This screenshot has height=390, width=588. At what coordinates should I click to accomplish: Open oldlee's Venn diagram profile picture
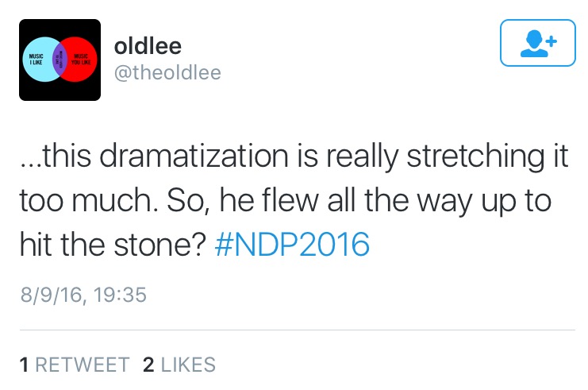[x=60, y=60]
